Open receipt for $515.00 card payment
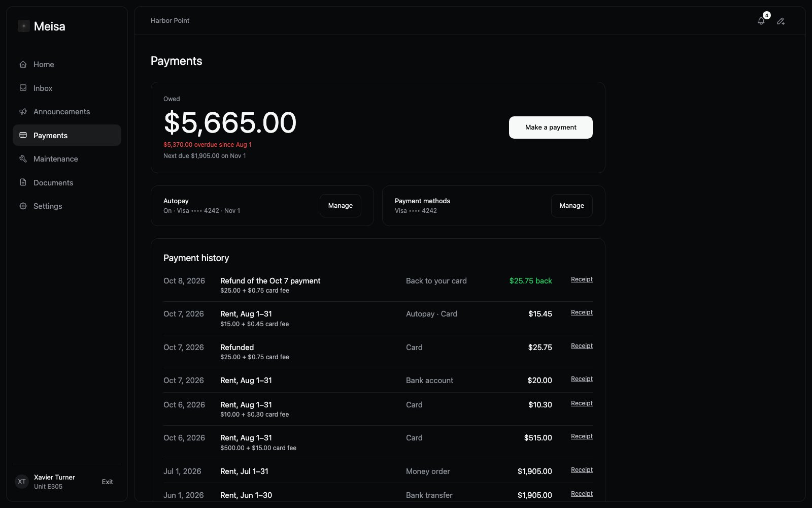 click(x=582, y=436)
